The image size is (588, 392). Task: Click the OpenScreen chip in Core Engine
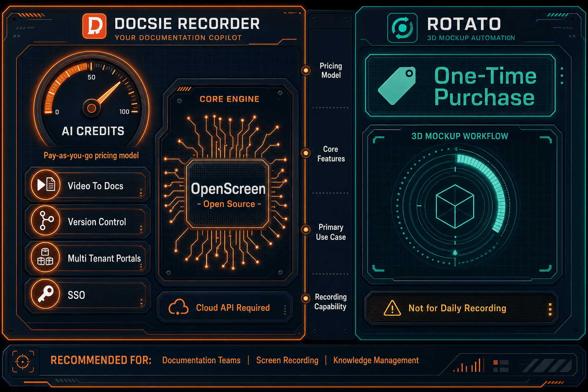[x=228, y=194]
